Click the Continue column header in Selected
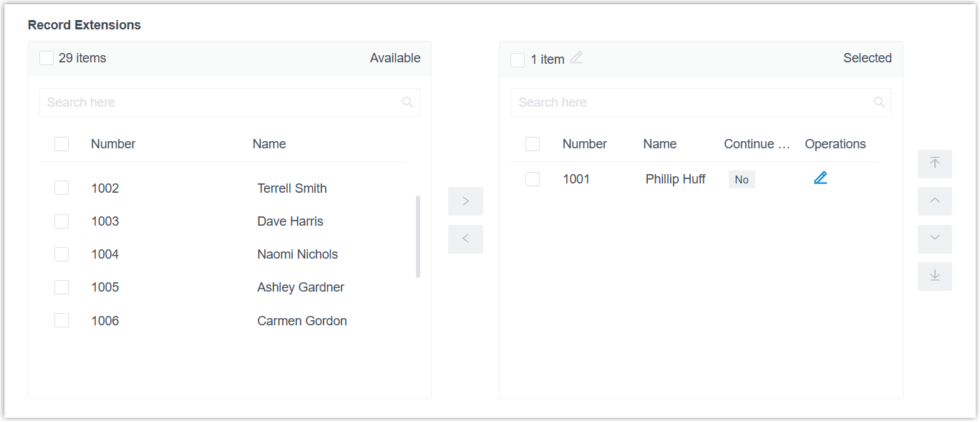 point(757,144)
